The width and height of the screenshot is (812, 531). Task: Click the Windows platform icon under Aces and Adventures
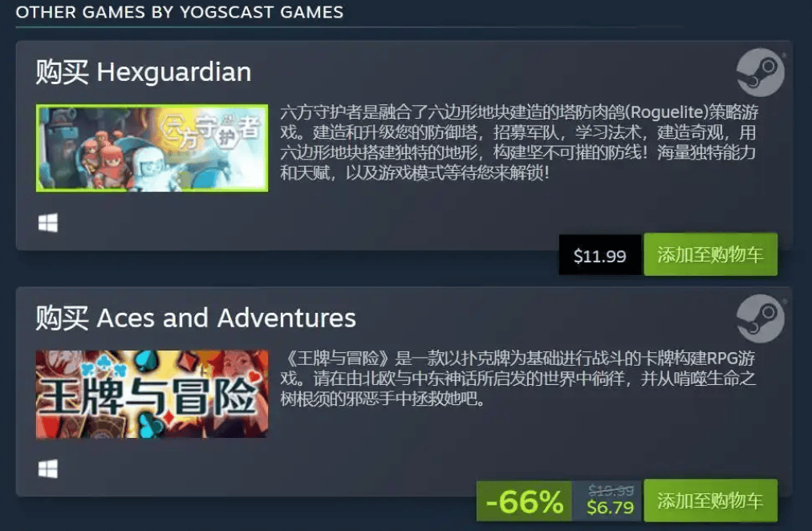point(48,469)
